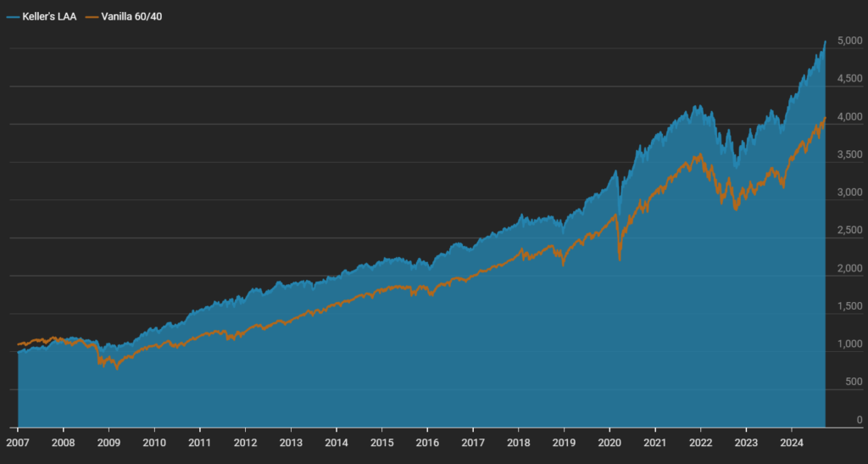The height and width of the screenshot is (464, 868).
Task: Click the 2008 x-axis label
Action: [x=63, y=443]
